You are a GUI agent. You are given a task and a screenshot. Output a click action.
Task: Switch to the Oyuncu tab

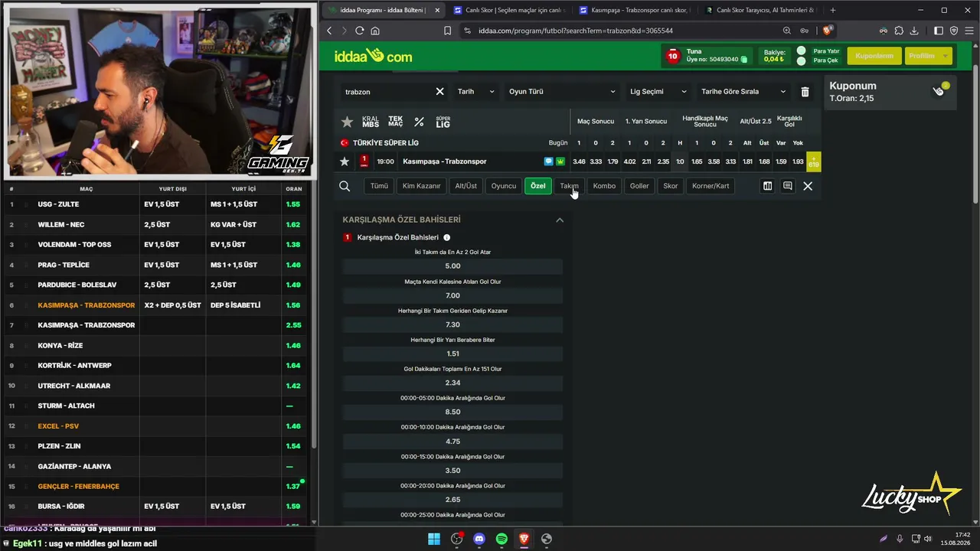point(504,186)
